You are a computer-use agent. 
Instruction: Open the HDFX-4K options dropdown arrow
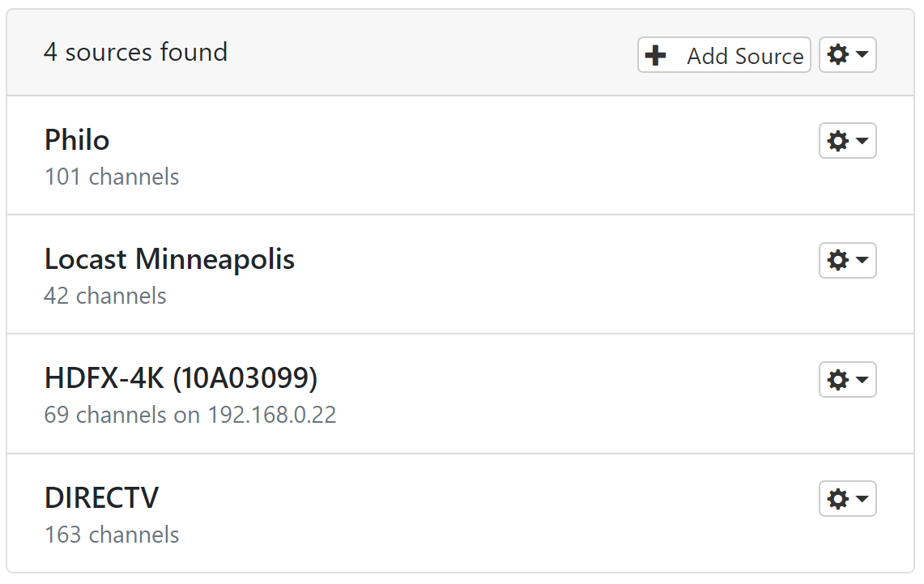coord(862,379)
